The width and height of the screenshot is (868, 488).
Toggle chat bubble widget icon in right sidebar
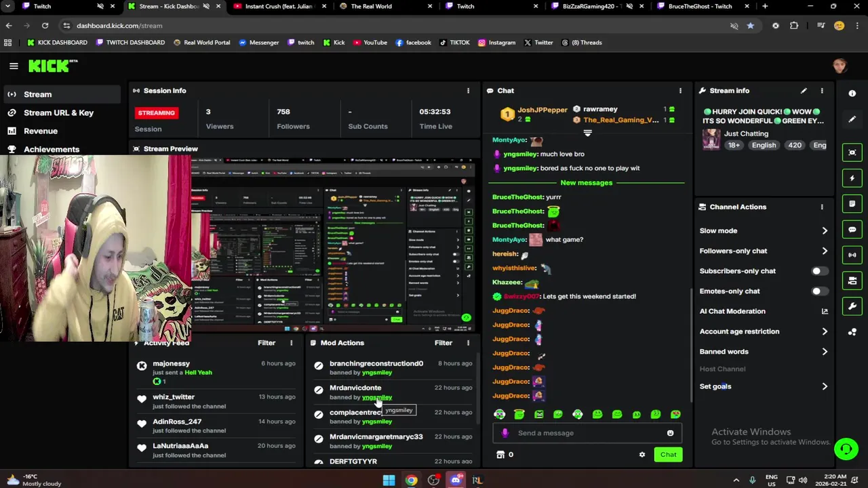[852, 230]
